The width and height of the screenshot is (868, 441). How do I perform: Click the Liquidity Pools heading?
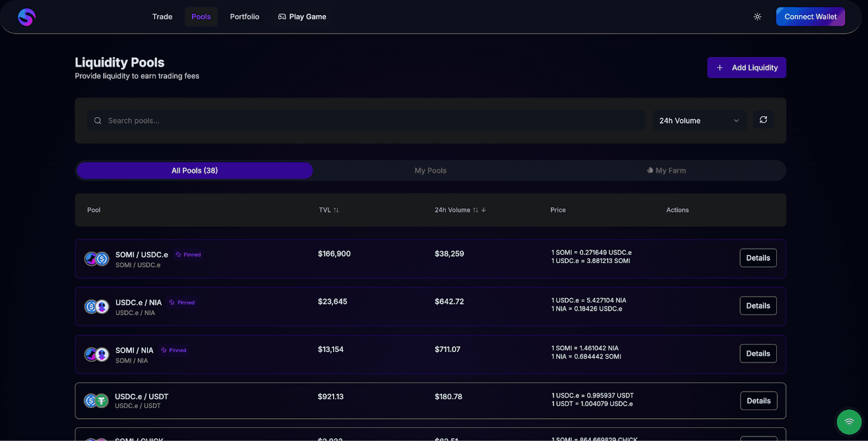[119, 62]
